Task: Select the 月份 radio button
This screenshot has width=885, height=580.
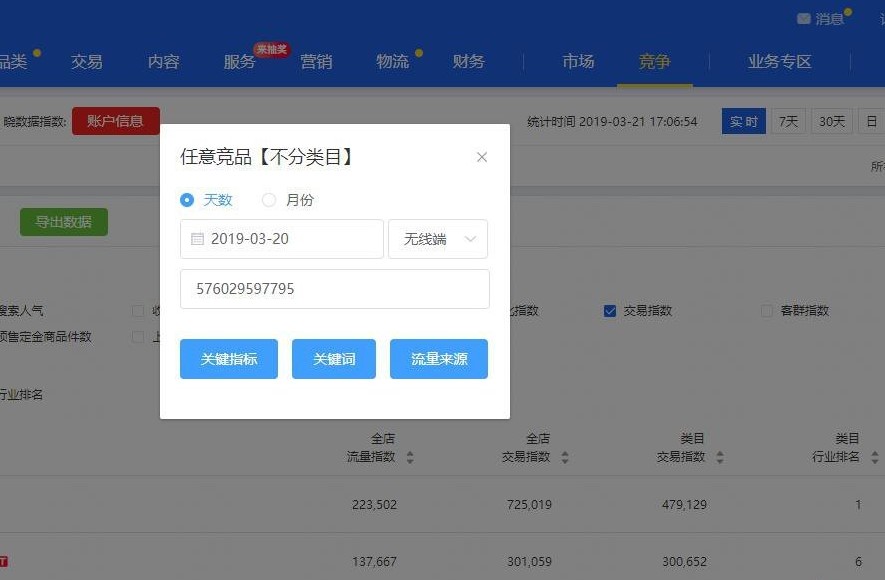Action: tap(269, 200)
